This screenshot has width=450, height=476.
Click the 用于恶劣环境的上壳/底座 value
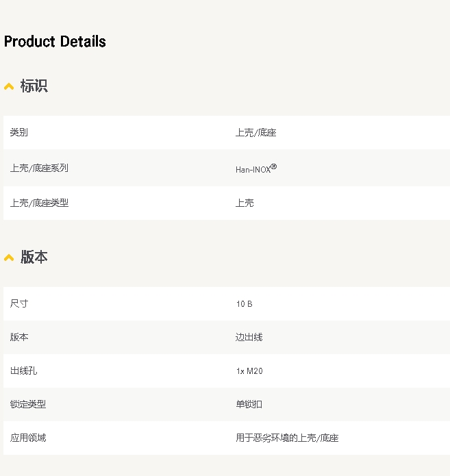pyautogui.click(x=287, y=438)
